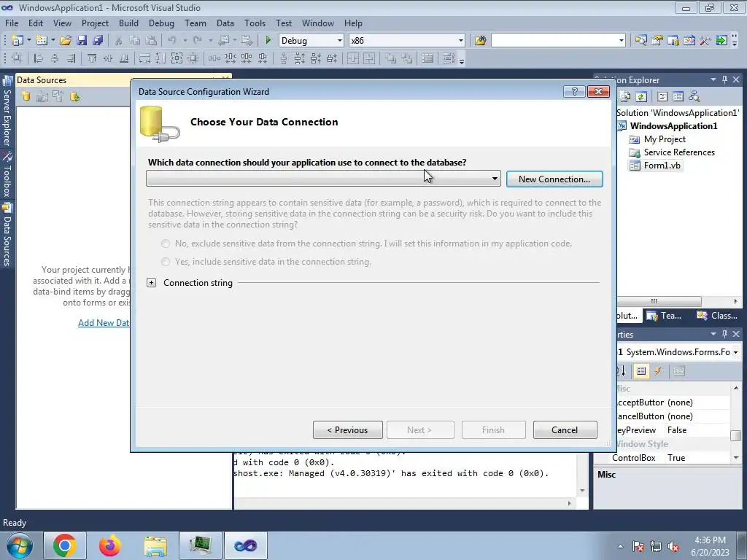The image size is (747, 560).
Task: Open Solution Explorer window options arrow
Action: click(x=713, y=79)
